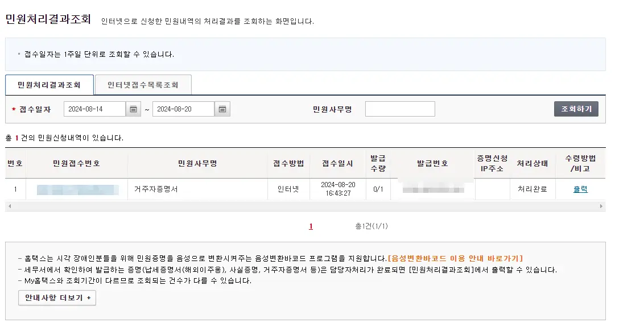Click the 처리완료 status cell

click(x=533, y=189)
